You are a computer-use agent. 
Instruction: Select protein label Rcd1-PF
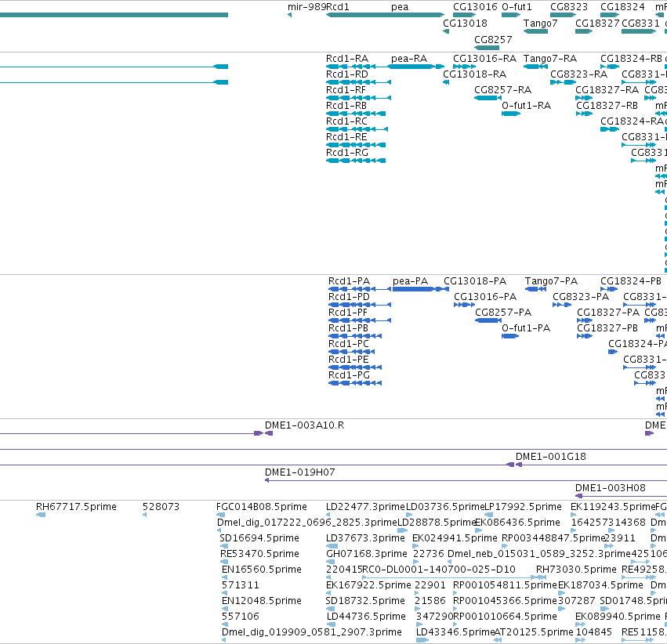347,313
